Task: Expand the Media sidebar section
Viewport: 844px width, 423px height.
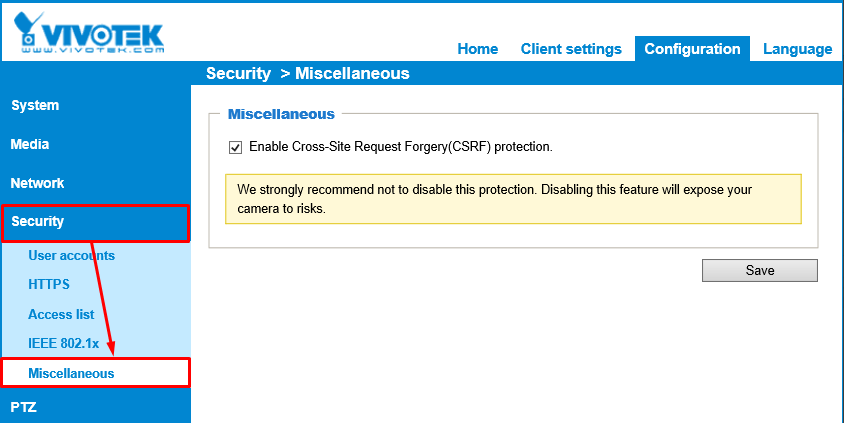Action: [30, 144]
